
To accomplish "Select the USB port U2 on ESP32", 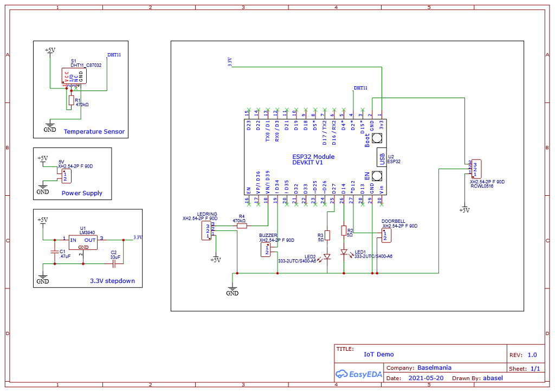I will pos(383,157).
